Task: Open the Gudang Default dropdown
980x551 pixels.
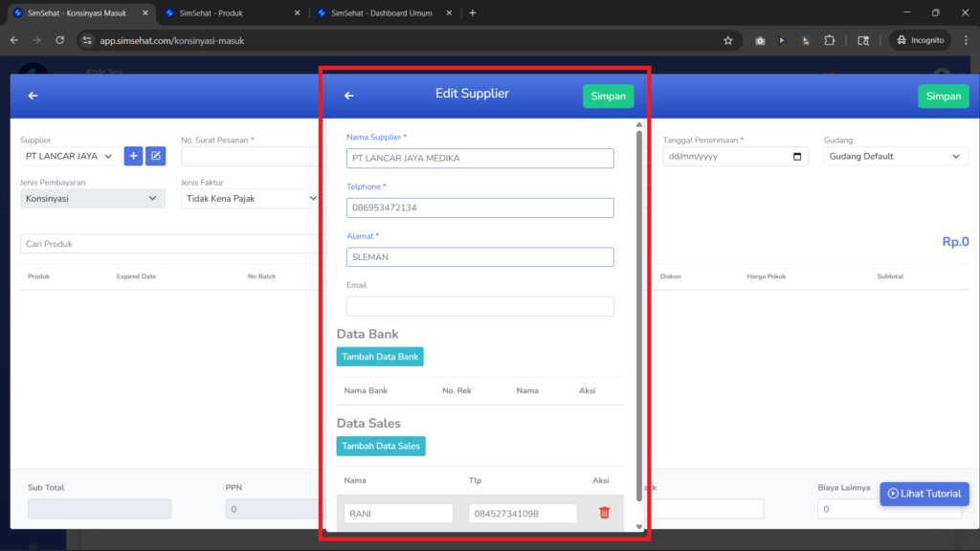Action: click(x=896, y=156)
